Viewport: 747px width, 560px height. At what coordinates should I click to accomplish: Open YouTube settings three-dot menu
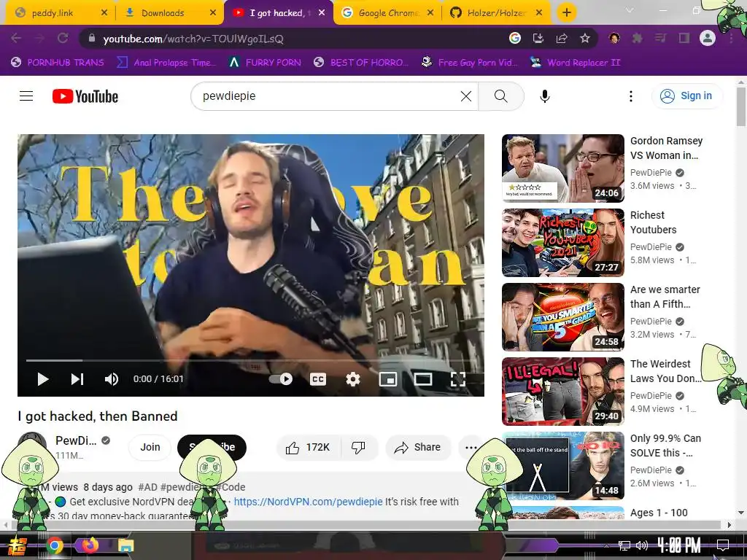(x=631, y=96)
